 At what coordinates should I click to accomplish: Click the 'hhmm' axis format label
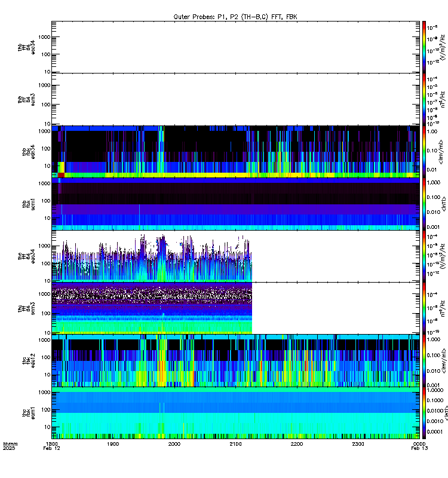pyautogui.click(x=10, y=444)
